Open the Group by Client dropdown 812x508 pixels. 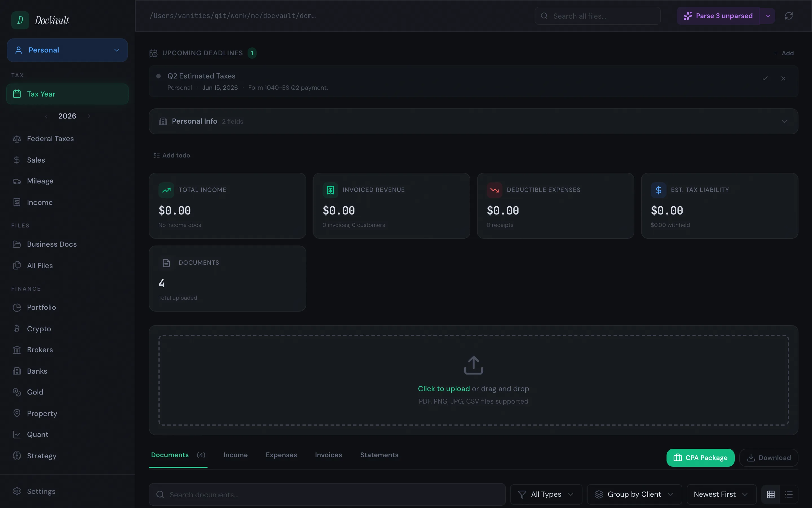[634, 494]
